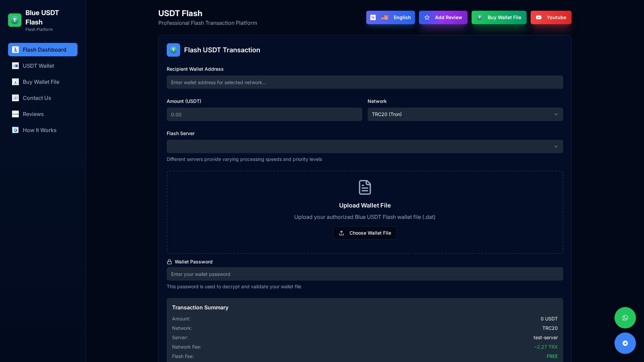Click 'Professional Flash Transaction Platform' subtitle
Viewport: 644px width, 362px height.
[x=208, y=23]
